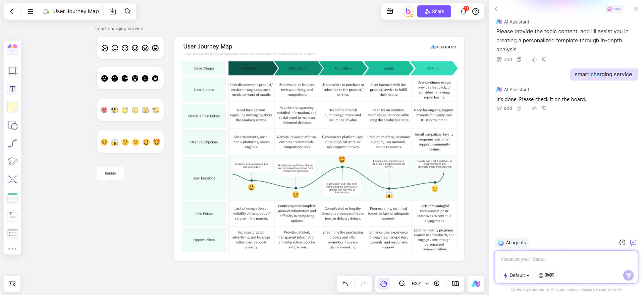Viewport: 644px width, 295px height.
Task: Open the 63% zoom level dropdown
Action: tap(420, 284)
